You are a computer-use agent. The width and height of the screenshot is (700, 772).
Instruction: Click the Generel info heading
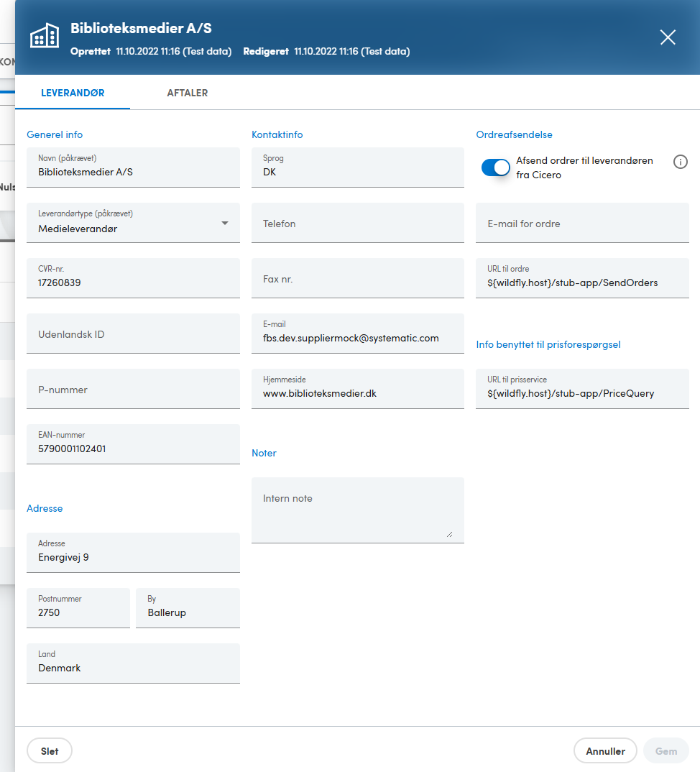55,134
